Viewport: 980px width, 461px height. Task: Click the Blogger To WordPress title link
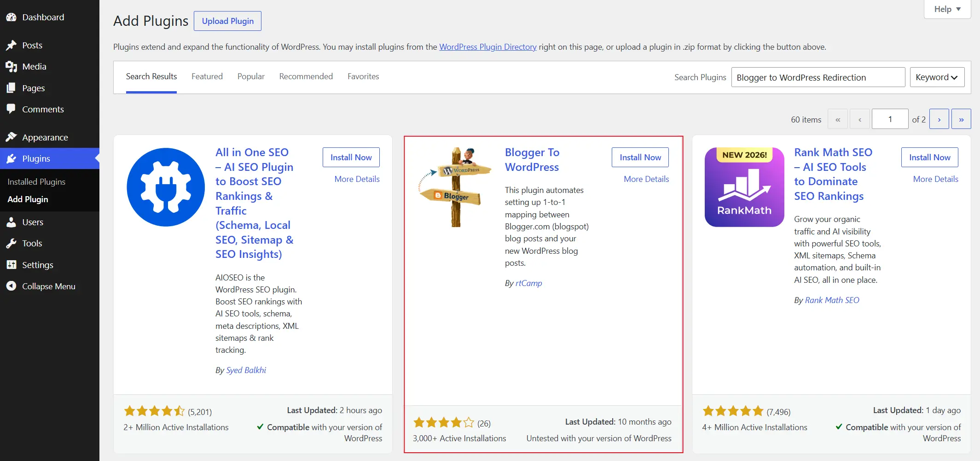click(532, 160)
